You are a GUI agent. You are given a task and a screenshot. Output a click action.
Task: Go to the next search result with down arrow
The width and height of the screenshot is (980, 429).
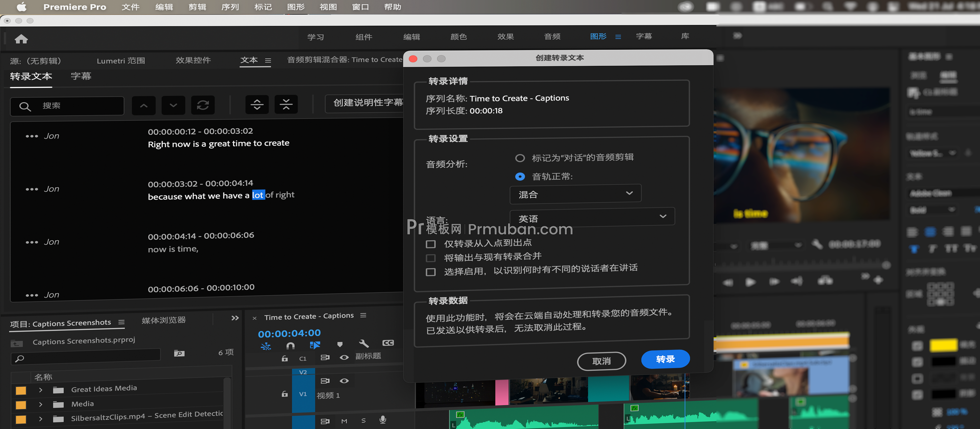click(x=173, y=105)
